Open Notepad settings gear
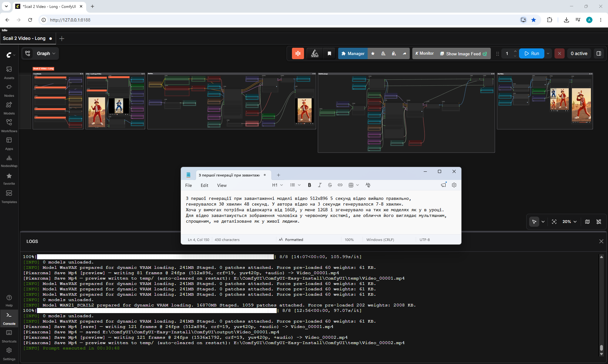This screenshot has height=364, width=608. click(x=454, y=185)
